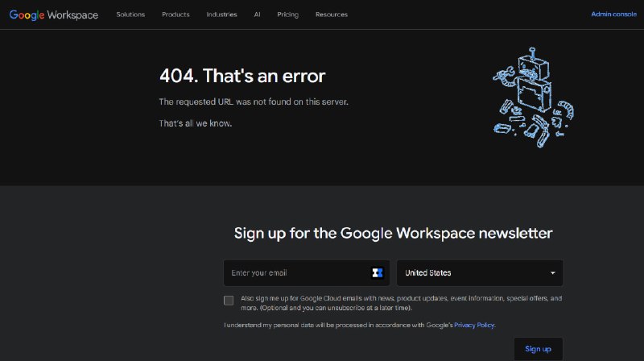Open the Solutions menu
Image resolution: width=644 pixels, height=361 pixels.
(130, 15)
